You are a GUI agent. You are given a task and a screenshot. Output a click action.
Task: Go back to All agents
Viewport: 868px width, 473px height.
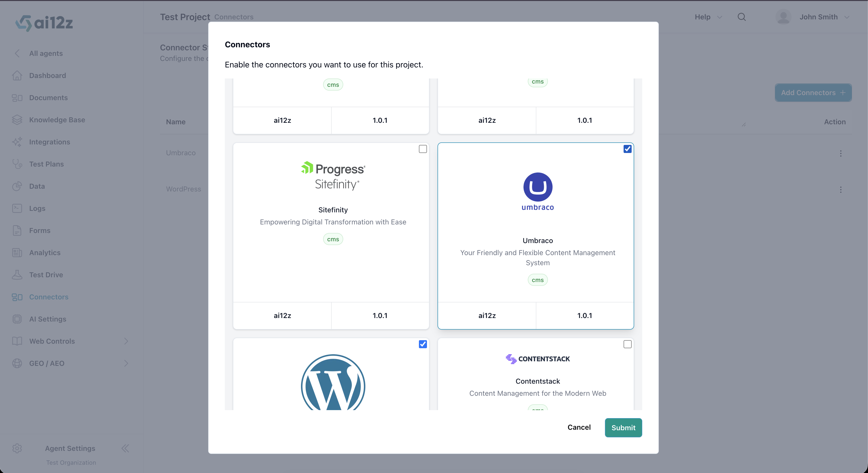(x=46, y=53)
